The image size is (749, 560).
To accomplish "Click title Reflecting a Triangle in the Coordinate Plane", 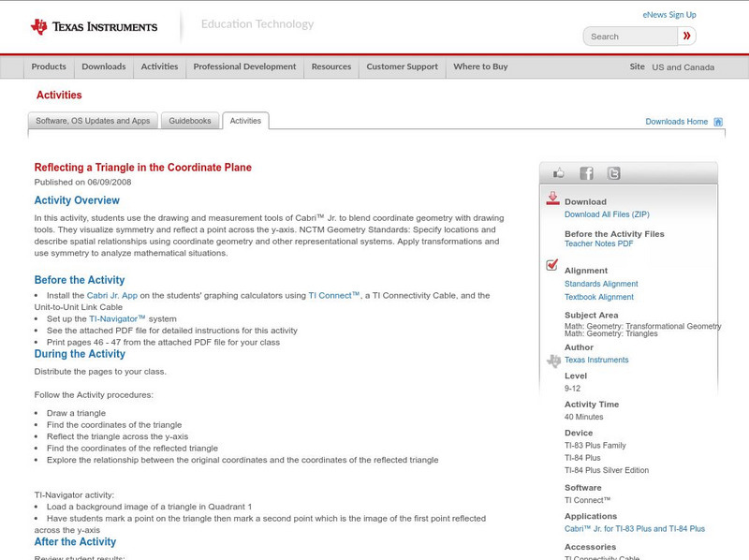I will pyautogui.click(x=143, y=168).
